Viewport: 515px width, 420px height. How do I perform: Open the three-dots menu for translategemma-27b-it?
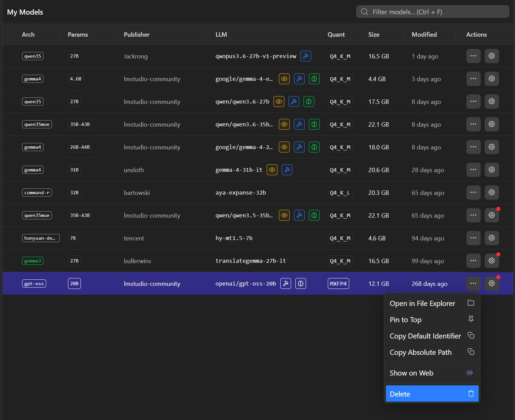pyautogui.click(x=473, y=261)
